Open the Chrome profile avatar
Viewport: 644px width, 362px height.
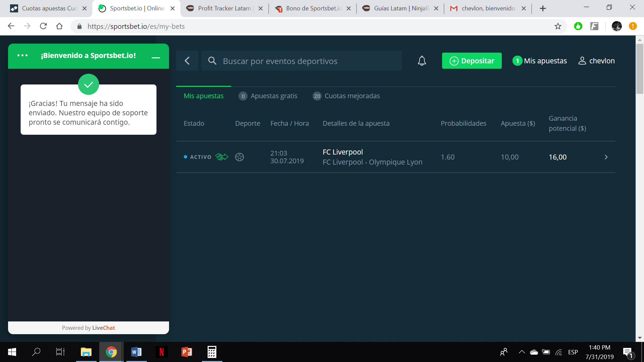coord(617,26)
